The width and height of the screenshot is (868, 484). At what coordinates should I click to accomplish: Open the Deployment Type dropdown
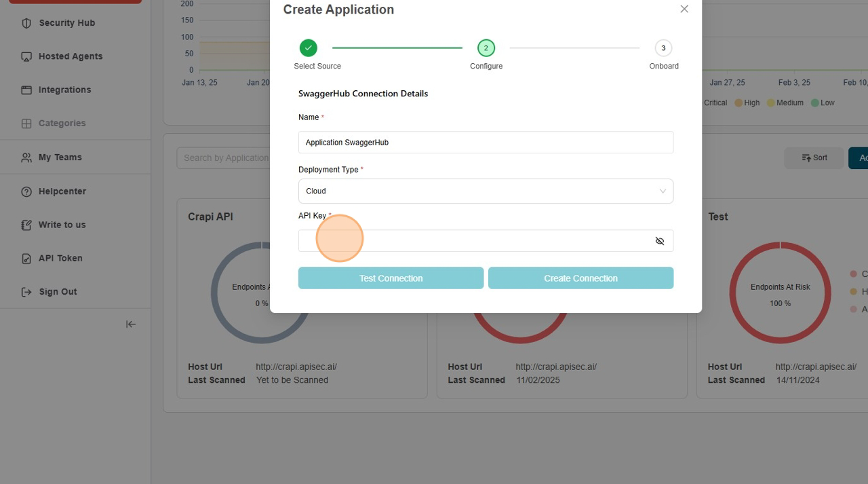tap(486, 191)
